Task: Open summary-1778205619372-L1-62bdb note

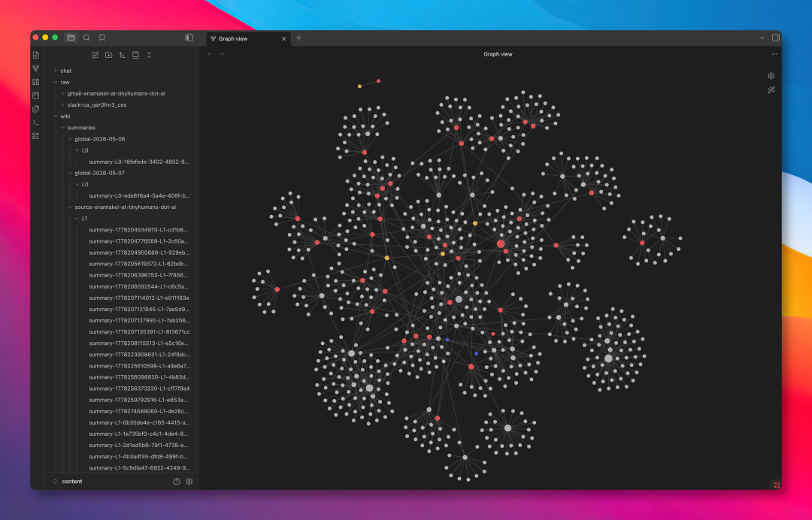Action: (x=139, y=264)
